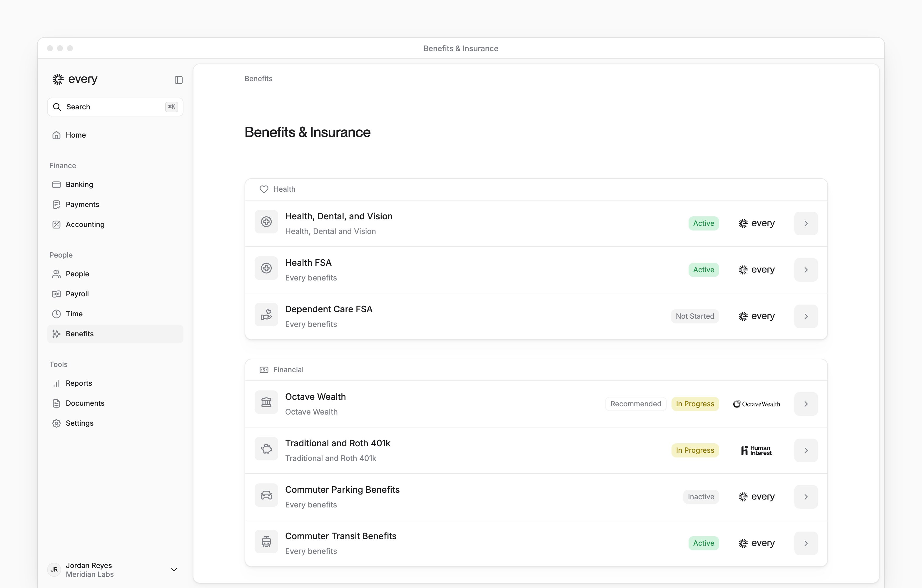Expand the Jordan Reyes account dropdown

coord(174,570)
